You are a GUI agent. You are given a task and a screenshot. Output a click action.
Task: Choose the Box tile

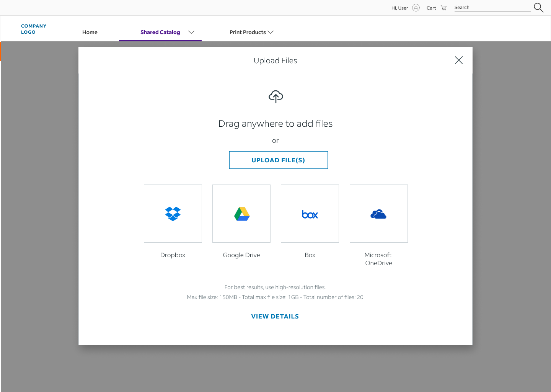coord(310,214)
